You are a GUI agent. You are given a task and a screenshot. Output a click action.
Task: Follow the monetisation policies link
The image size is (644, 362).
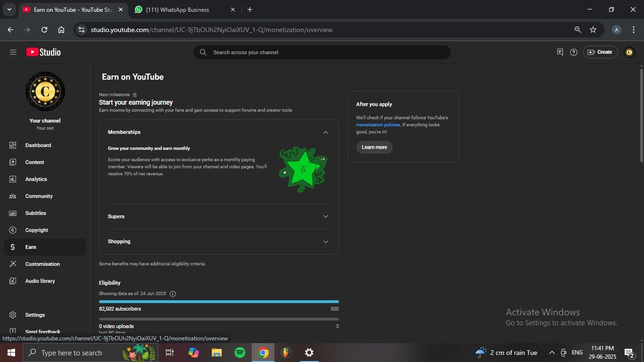(378, 125)
